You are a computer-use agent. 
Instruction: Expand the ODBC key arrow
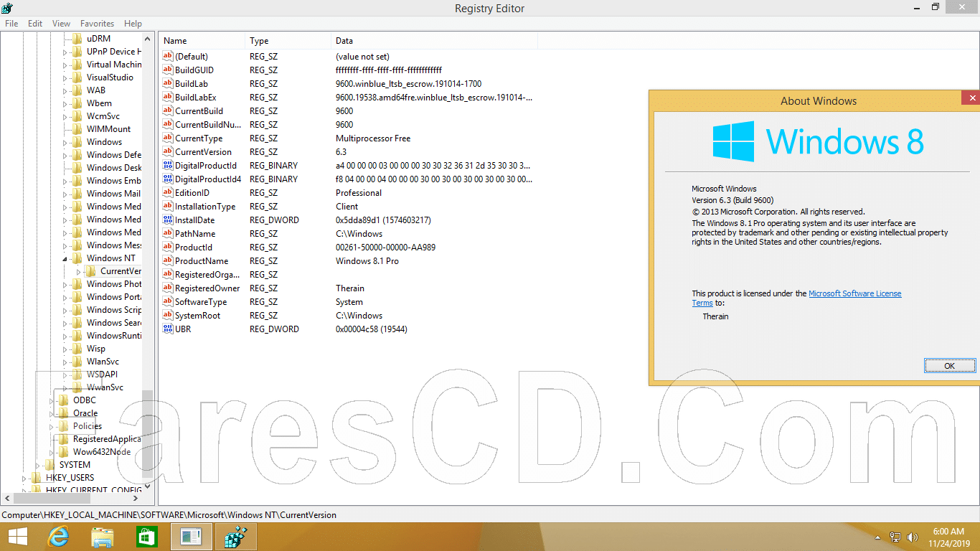(52, 400)
